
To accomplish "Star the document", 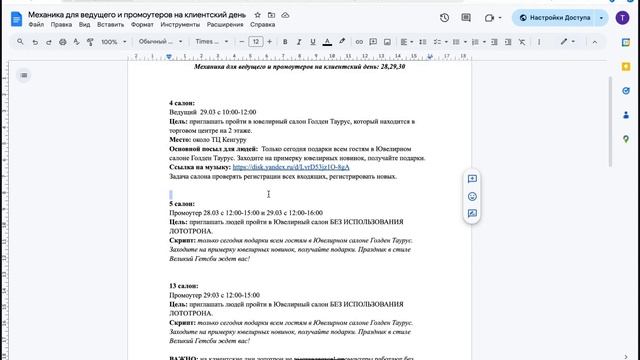I will click(258, 15).
